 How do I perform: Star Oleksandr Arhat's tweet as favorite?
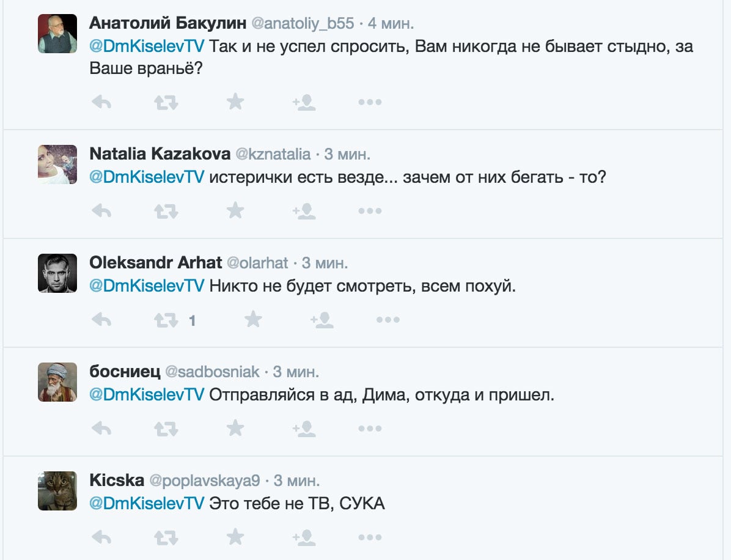click(253, 320)
